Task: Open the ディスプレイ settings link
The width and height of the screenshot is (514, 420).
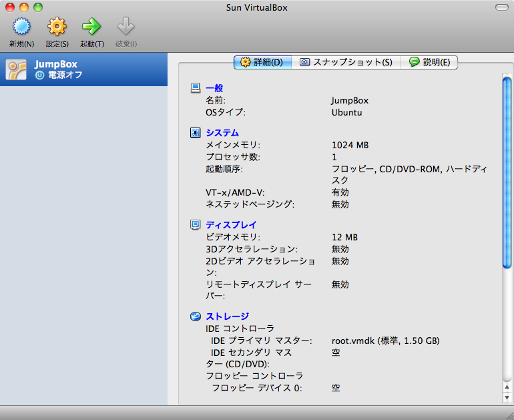Action: coord(231,225)
